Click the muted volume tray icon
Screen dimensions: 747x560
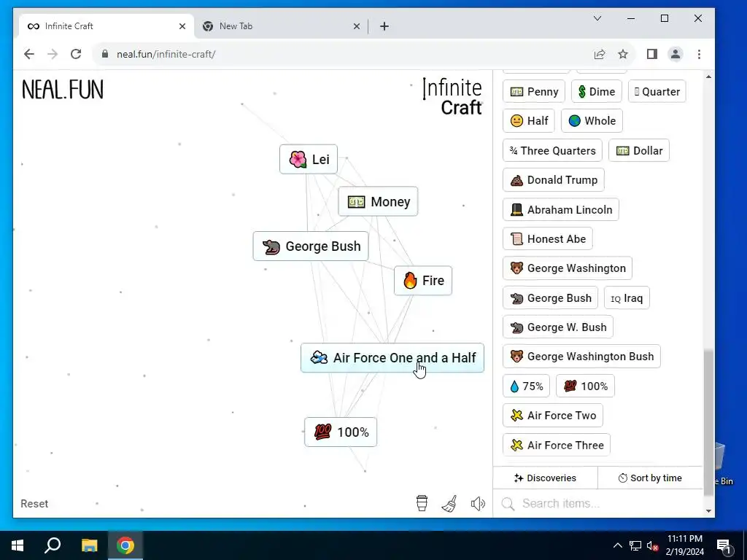[653, 545]
